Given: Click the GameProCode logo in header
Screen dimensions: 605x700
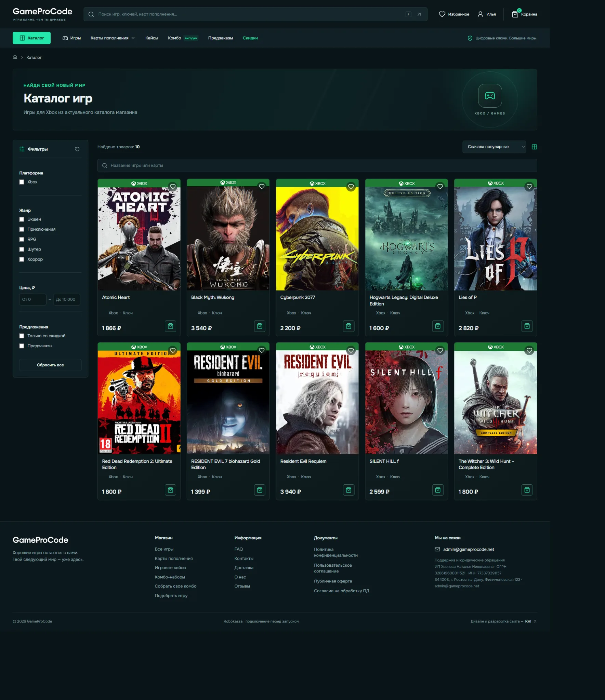Looking at the screenshot, I should pos(42,14).
